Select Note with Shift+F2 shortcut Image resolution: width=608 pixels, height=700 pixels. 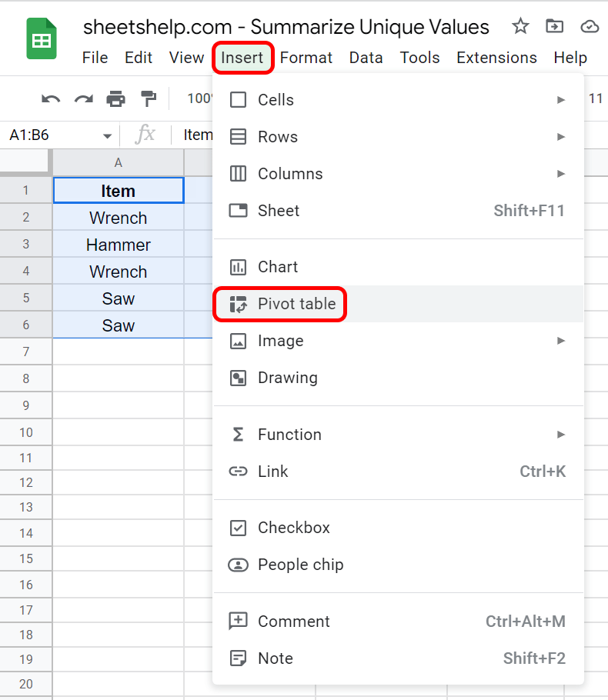[x=398, y=658]
